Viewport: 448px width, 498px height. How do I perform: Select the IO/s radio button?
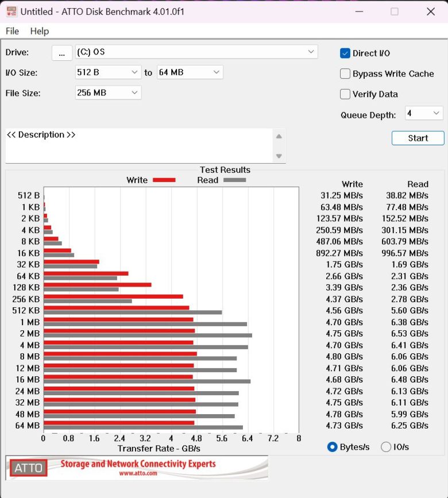click(x=386, y=447)
